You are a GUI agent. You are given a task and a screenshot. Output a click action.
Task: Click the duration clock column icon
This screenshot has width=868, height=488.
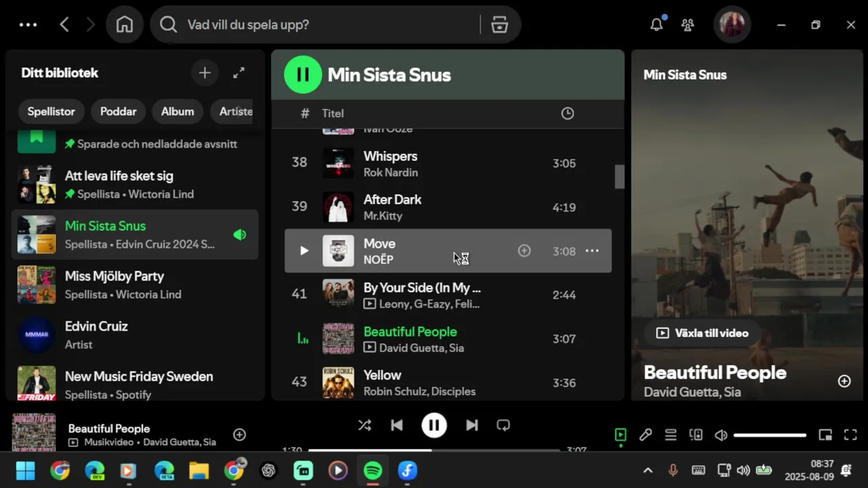[568, 113]
